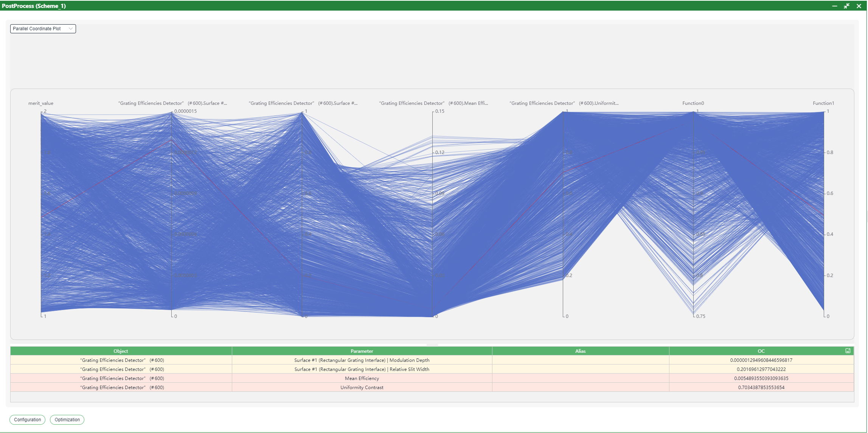
Task: Minimize the PostProcess window
Action: coord(835,6)
